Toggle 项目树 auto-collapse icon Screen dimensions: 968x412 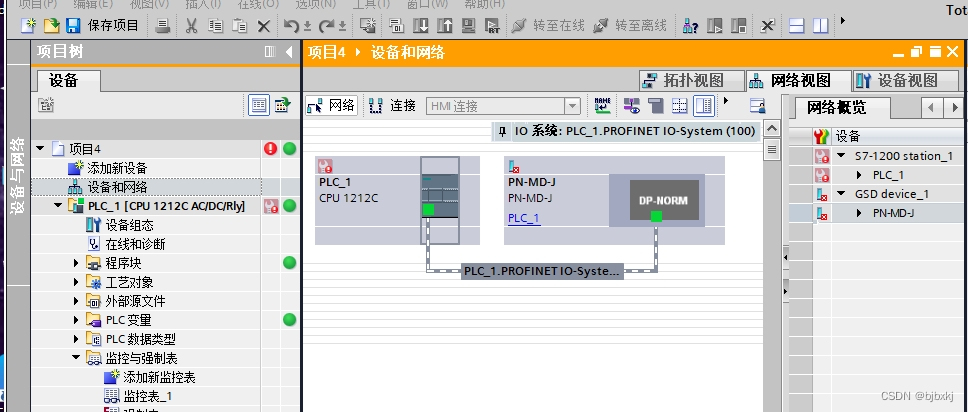[x=270, y=52]
